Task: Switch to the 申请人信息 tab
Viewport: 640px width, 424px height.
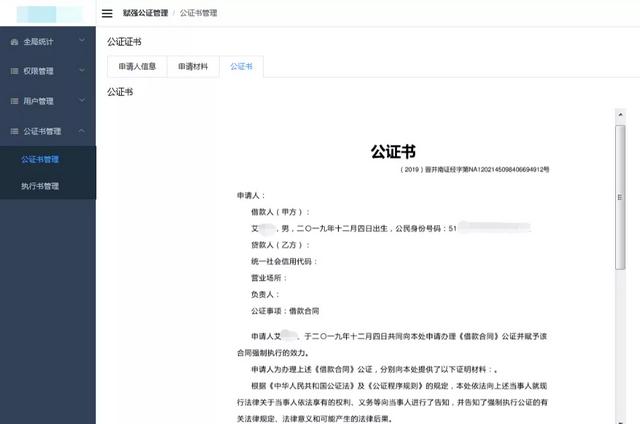Action: [137, 66]
